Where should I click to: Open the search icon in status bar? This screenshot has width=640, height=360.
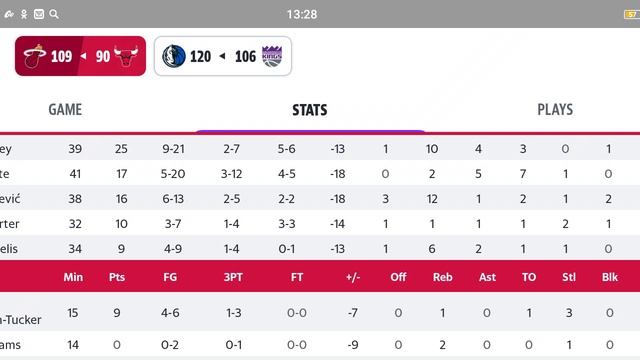coord(54,14)
